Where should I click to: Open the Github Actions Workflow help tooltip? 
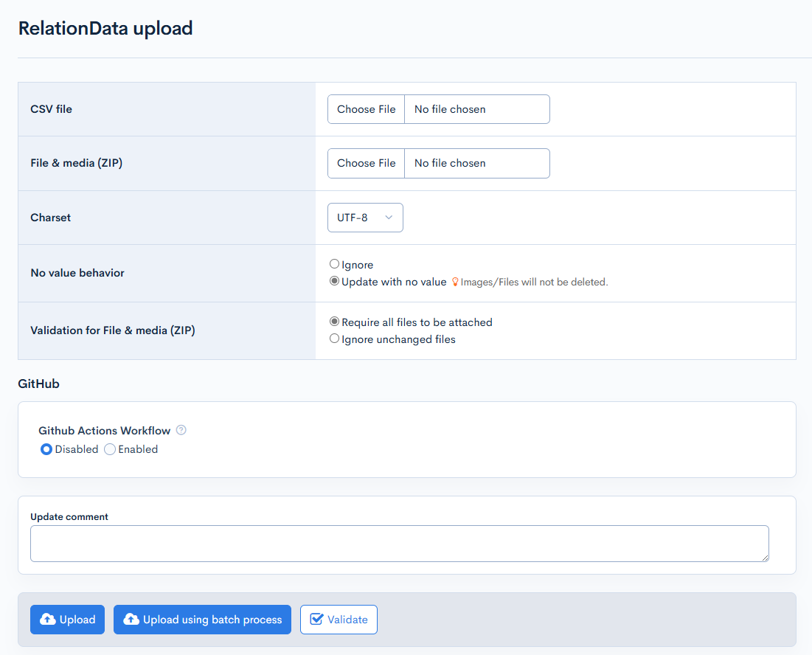click(x=181, y=430)
